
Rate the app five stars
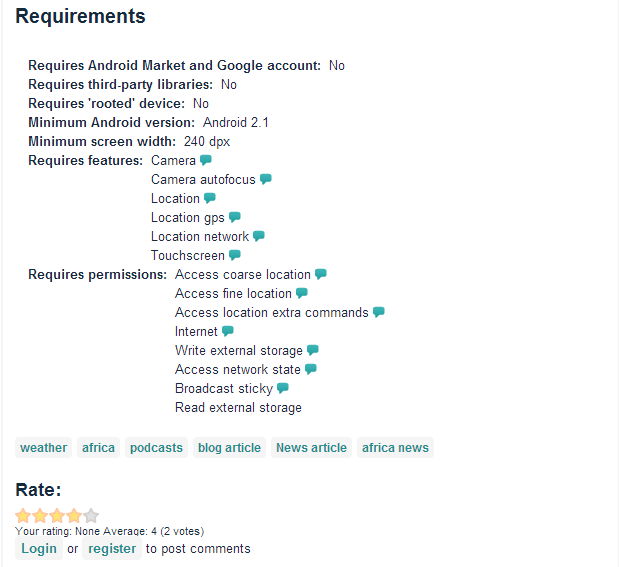[92, 516]
